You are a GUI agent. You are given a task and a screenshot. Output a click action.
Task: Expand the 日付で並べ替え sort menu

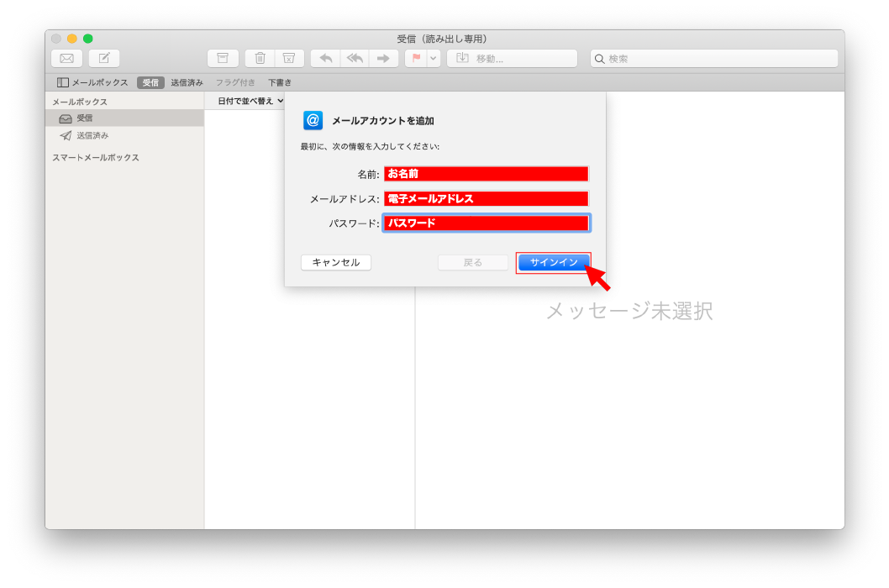(250, 101)
